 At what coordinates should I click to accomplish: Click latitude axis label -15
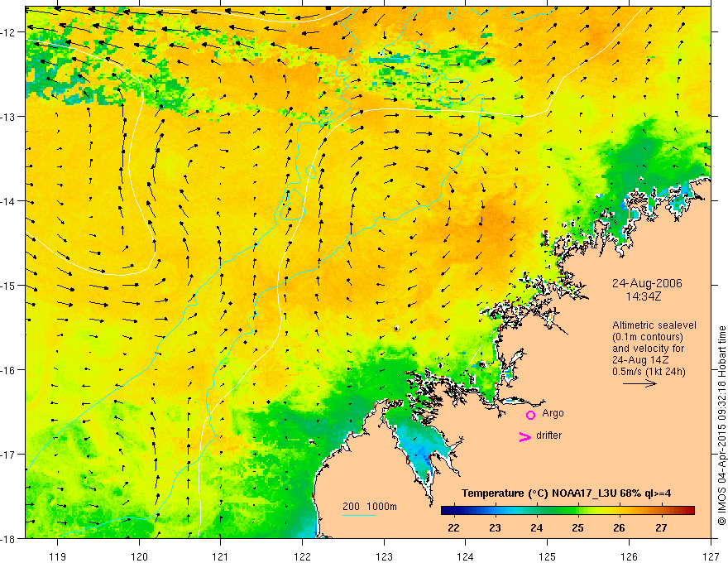(x=9, y=286)
